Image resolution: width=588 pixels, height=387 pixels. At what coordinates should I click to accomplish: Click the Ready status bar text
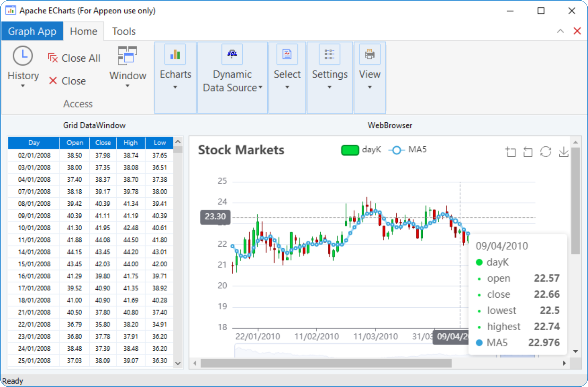click(13, 381)
